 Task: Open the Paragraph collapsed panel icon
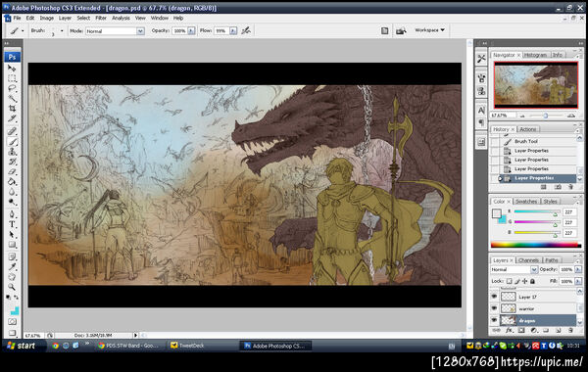point(481,122)
